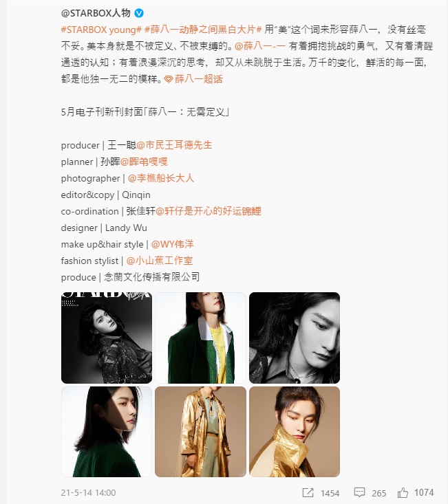448x504 pixels.
Task: Visit make up artist @WY伟洋
Action: [x=172, y=244]
